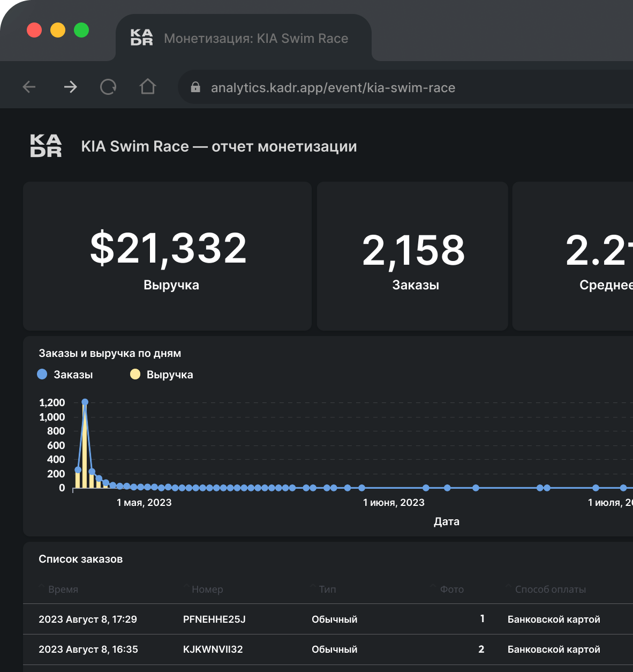The image size is (633, 672).
Task: Select the Монетизация: KIA Swim Race tab
Action: [255, 39]
